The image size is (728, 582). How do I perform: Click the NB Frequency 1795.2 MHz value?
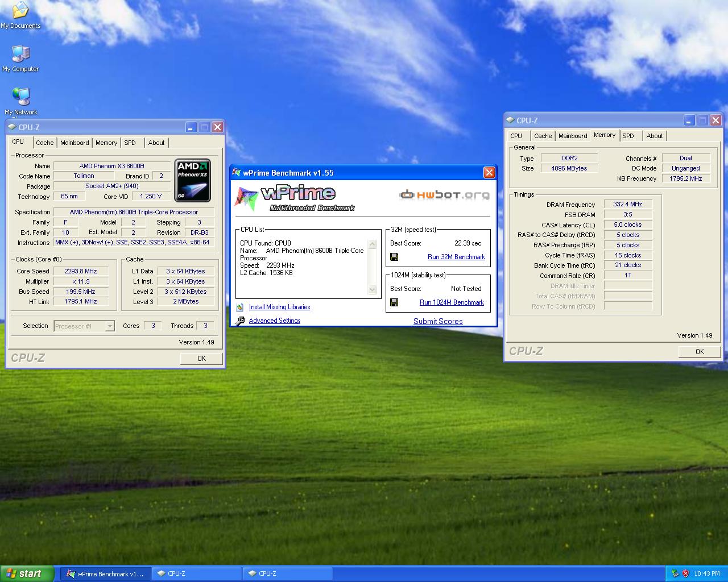pos(685,178)
